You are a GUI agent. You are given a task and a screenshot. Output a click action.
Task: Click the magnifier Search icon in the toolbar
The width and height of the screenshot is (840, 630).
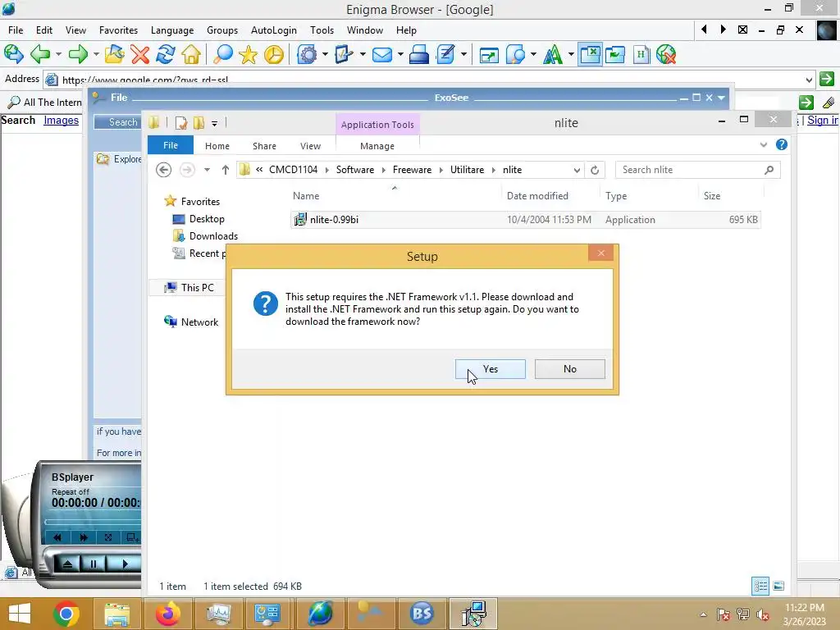tap(222, 54)
